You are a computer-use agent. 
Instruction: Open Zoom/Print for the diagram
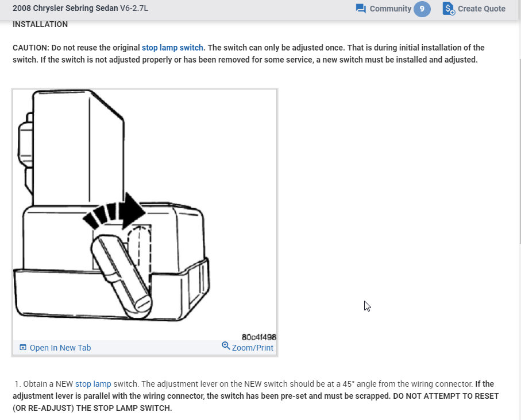coord(253,348)
